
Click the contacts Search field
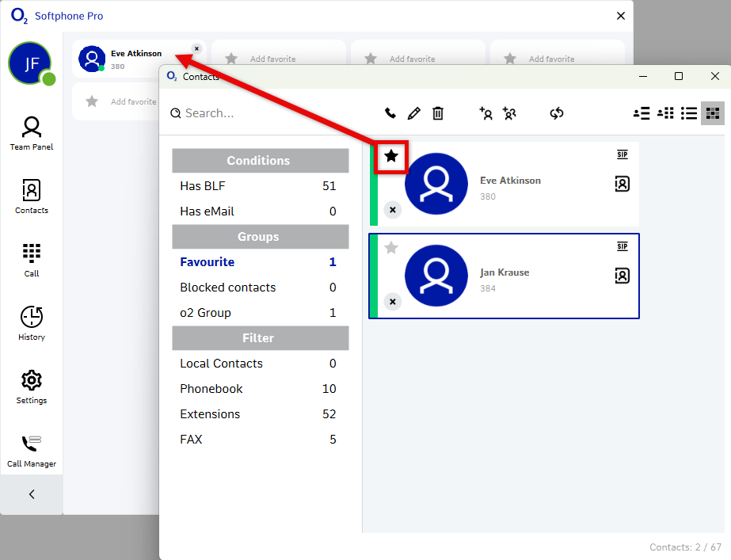(x=261, y=113)
